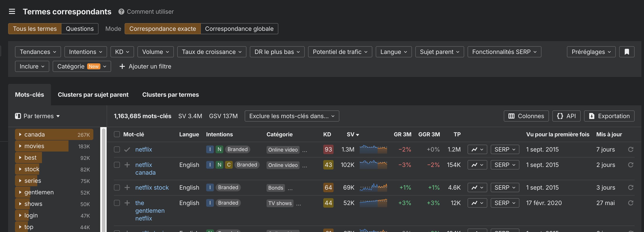Open trend chart button for netflix canada
Image resolution: width=644 pixels, height=232 pixels.
(477, 165)
